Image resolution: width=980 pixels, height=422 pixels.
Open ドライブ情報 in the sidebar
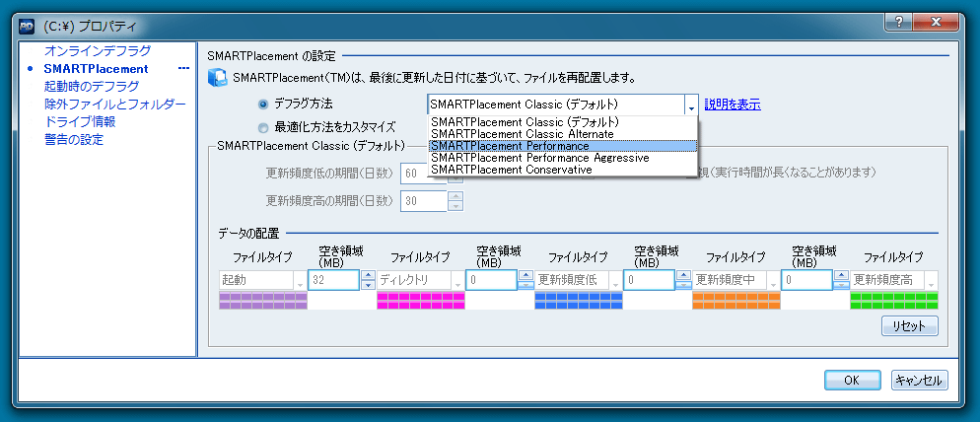(80, 121)
